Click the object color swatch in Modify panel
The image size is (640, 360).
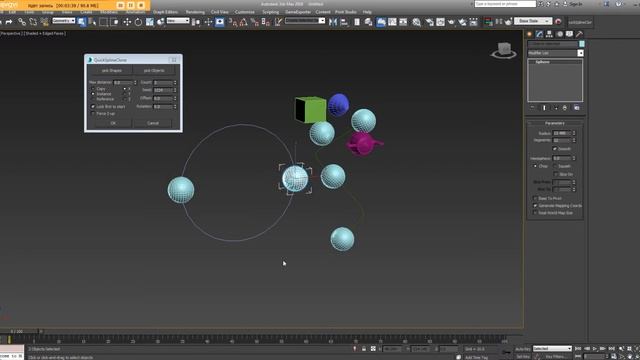click(x=582, y=44)
